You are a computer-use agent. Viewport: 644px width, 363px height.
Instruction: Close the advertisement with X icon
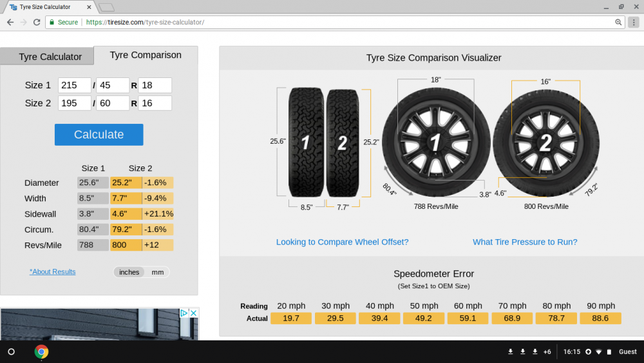(193, 313)
